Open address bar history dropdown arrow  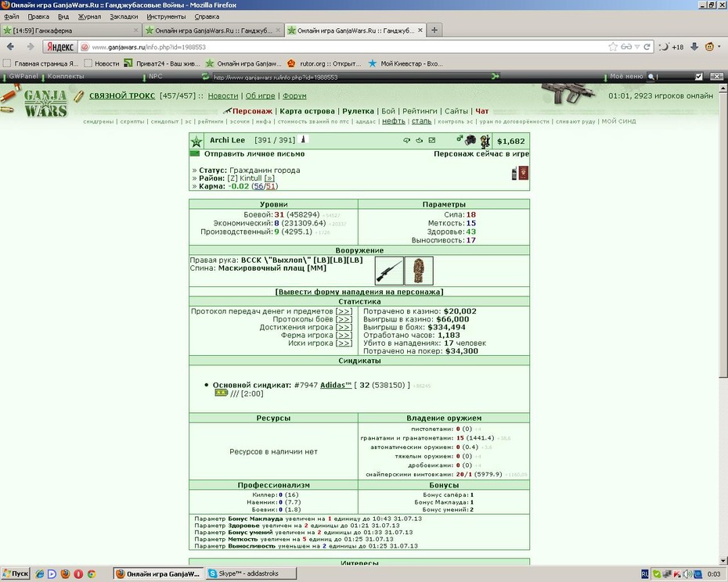tap(637, 47)
